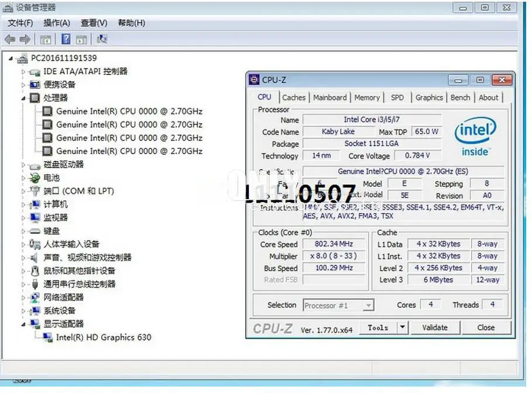Expand the 监视器 node
This screenshot has height=393, width=532.
click(23, 218)
